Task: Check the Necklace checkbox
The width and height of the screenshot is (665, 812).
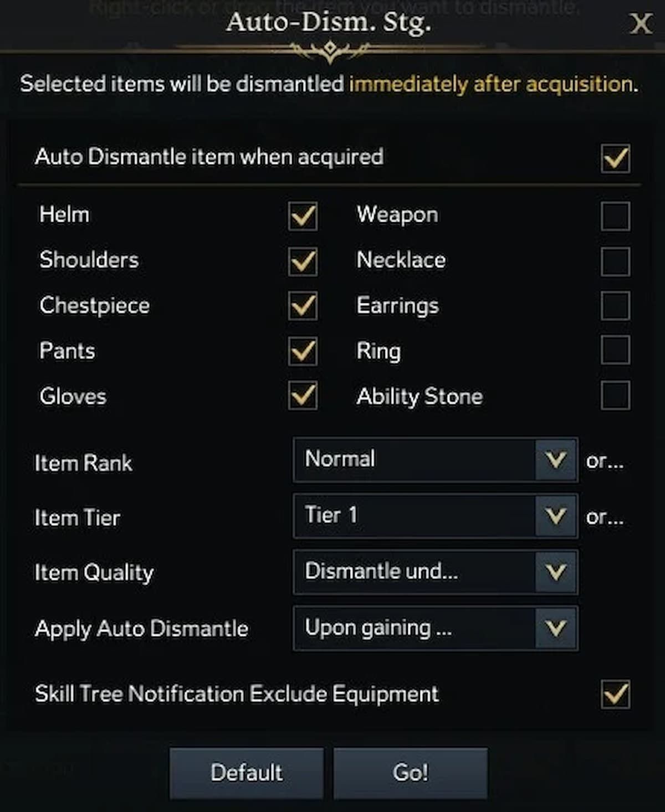Action: pyautogui.click(x=615, y=261)
